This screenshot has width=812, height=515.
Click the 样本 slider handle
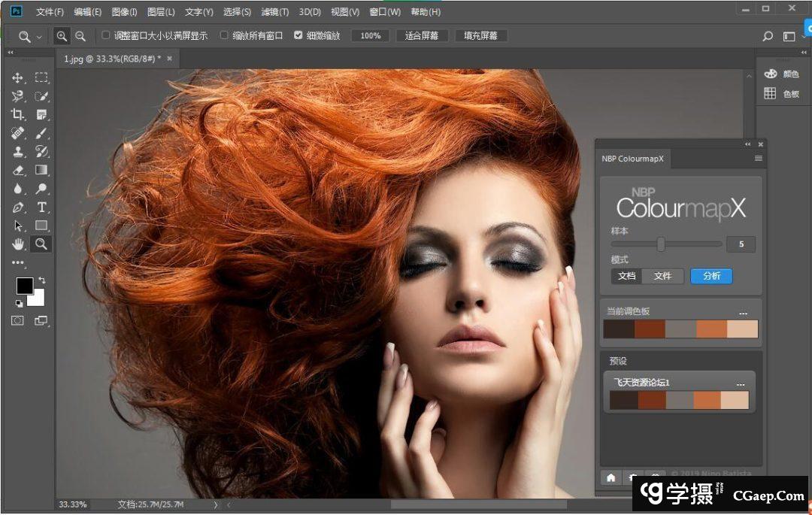pyautogui.click(x=661, y=244)
